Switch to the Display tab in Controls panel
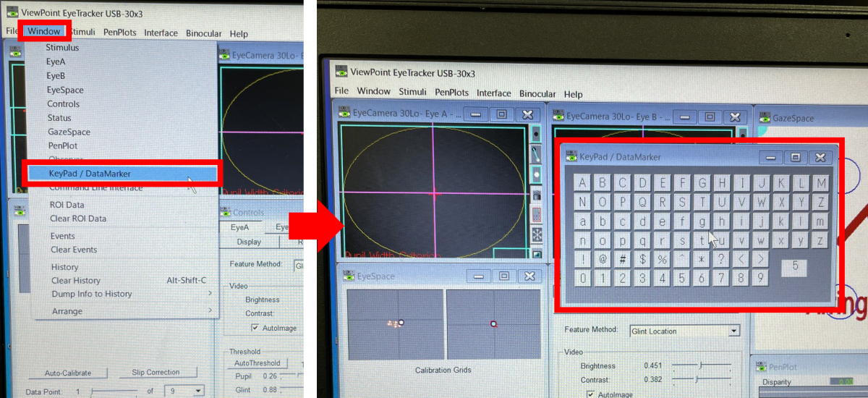868x398 pixels. pos(249,242)
